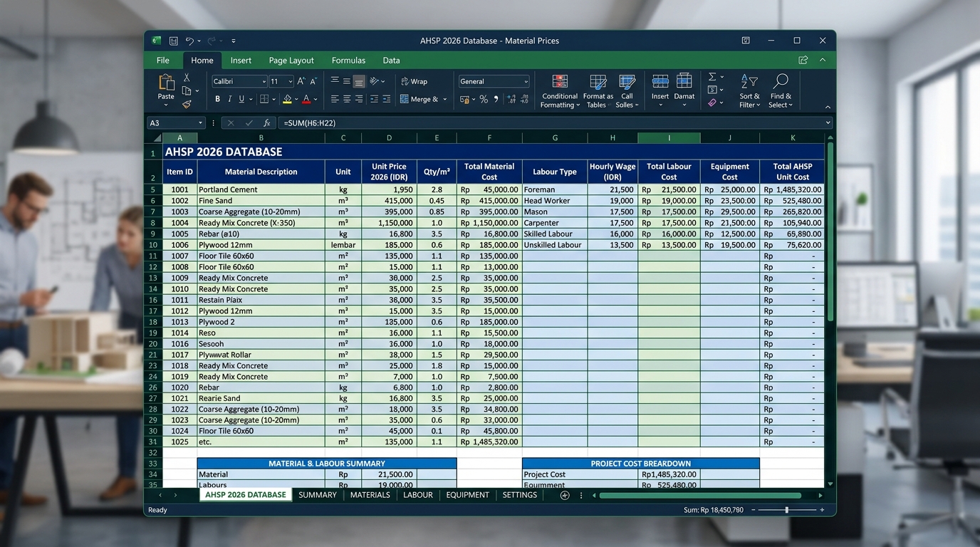This screenshot has height=547, width=980.
Task: Open Sort & Filter
Action: point(749,91)
